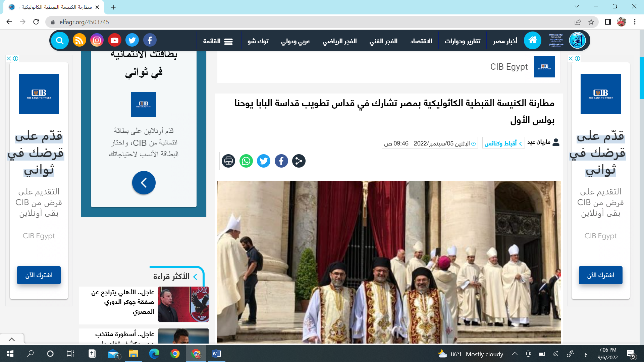Screen dimensions: 644x362
Task: Go to the home icon in the navbar
Action: pos(532,41)
